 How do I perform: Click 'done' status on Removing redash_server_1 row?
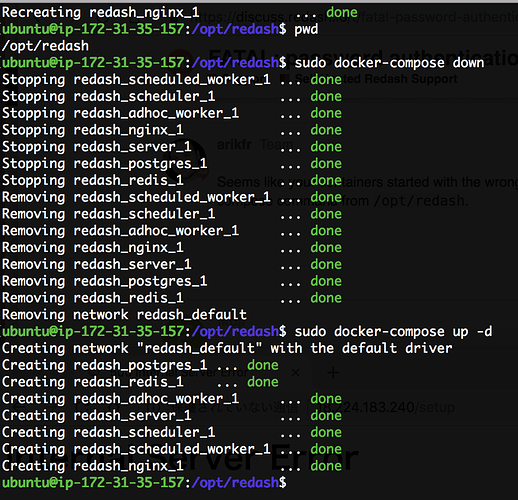click(326, 264)
